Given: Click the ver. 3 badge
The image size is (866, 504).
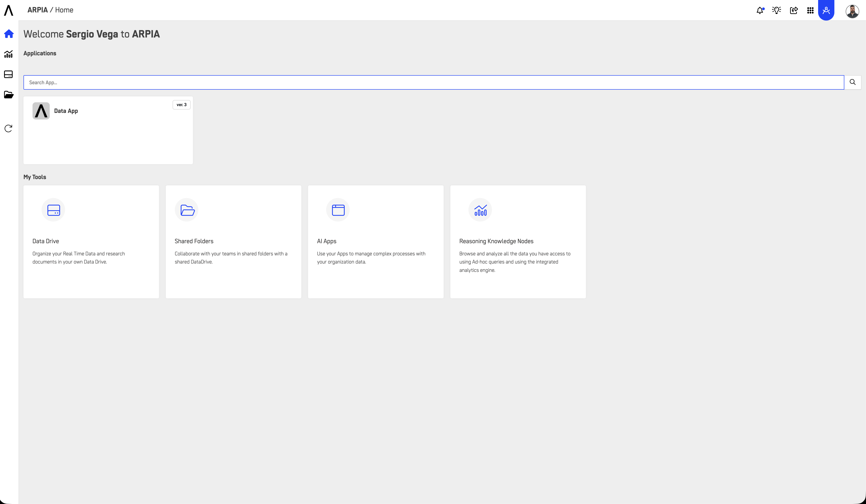Looking at the screenshot, I should [x=181, y=105].
